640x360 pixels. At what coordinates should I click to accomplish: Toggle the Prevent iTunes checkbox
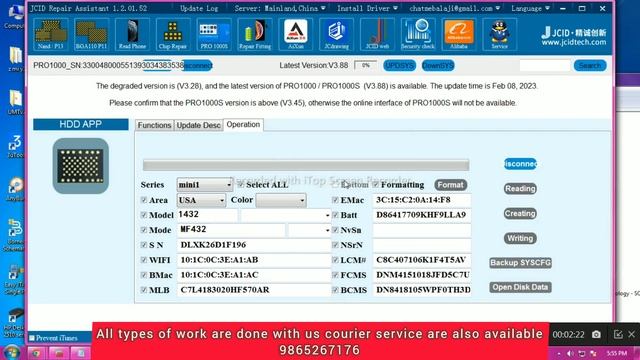point(32,338)
